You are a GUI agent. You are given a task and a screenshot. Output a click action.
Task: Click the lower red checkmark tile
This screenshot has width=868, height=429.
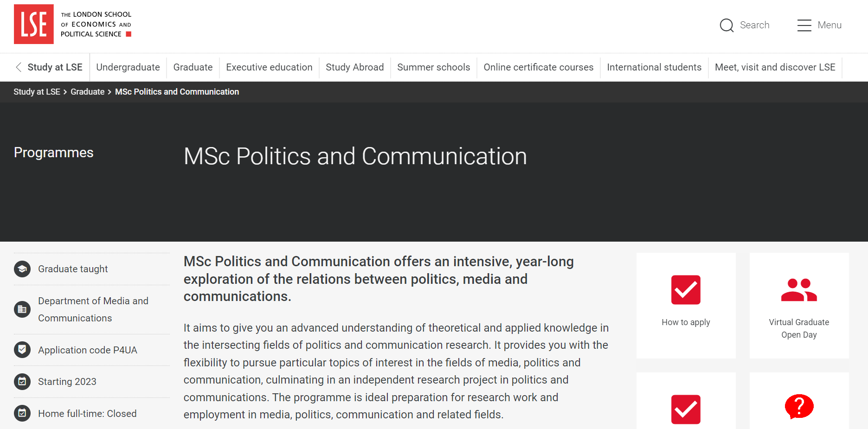(x=686, y=401)
